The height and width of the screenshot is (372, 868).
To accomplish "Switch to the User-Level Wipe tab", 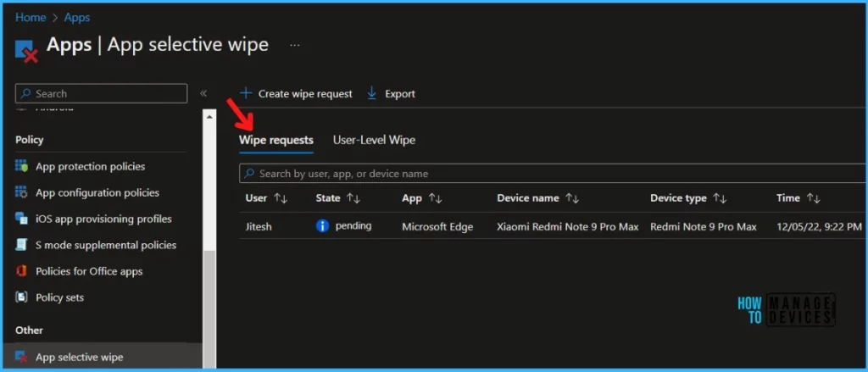I will click(x=374, y=140).
